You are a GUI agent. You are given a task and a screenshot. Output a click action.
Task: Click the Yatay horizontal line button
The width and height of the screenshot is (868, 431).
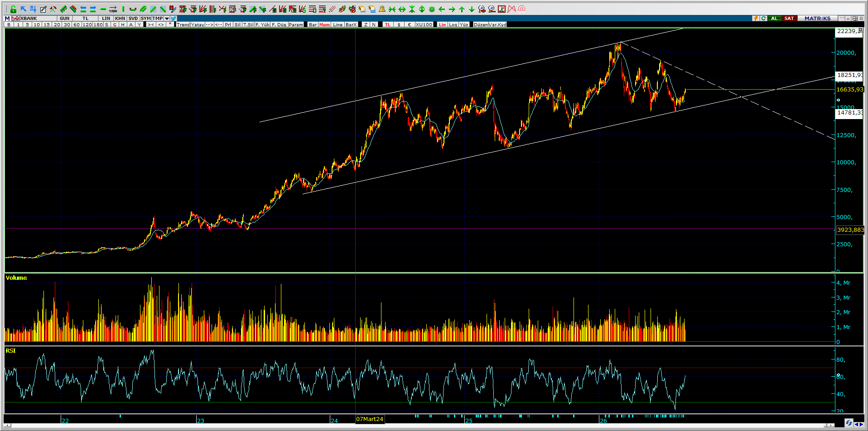point(198,24)
